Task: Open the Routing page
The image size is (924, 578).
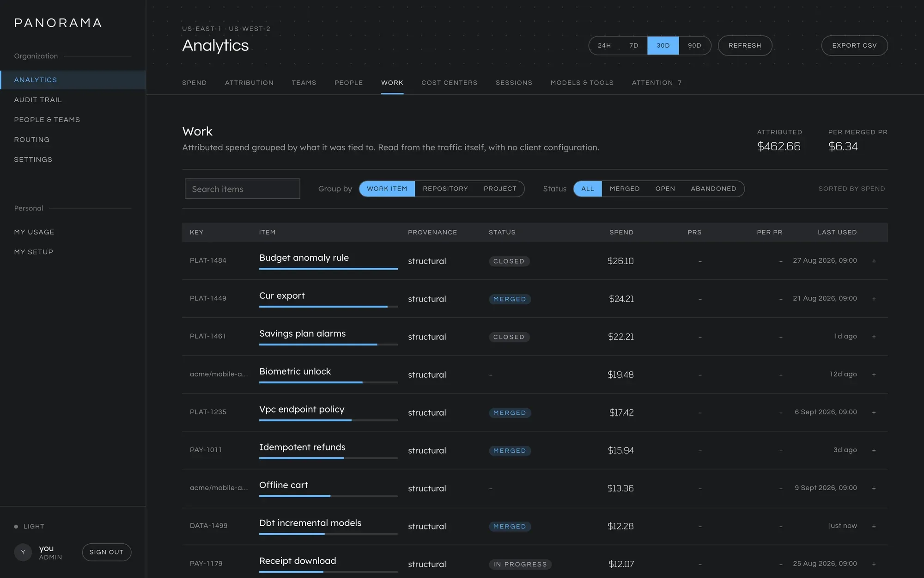Action: [x=73, y=140]
